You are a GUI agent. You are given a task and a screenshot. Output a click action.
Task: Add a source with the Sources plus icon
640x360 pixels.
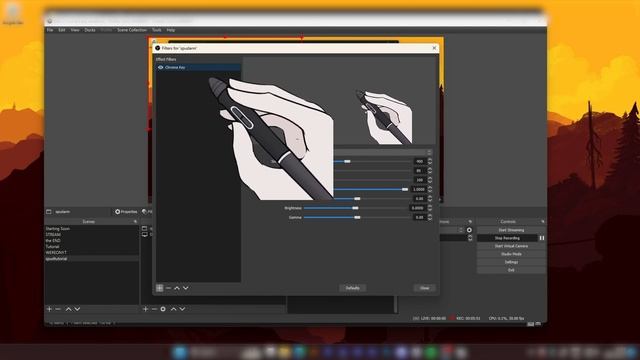coord(145,309)
